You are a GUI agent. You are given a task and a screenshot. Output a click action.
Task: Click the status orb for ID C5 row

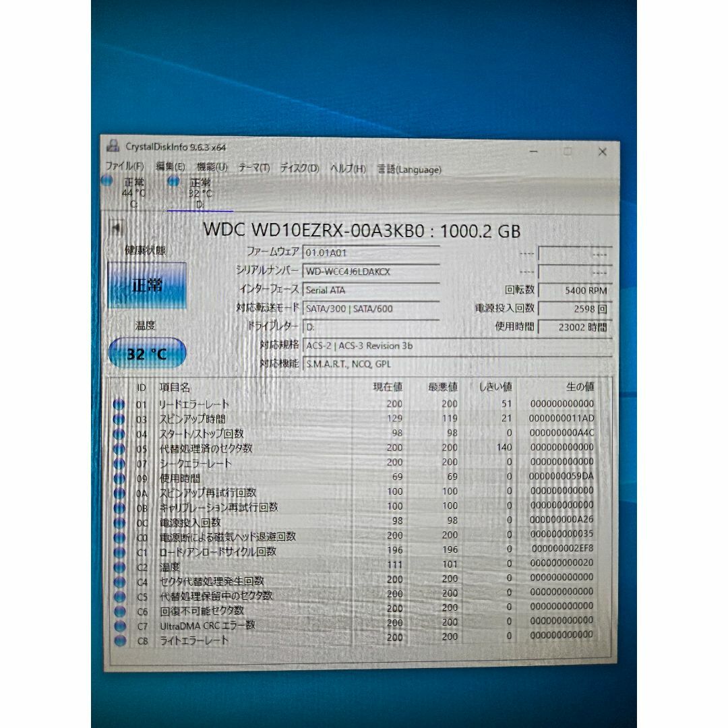click(x=120, y=597)
